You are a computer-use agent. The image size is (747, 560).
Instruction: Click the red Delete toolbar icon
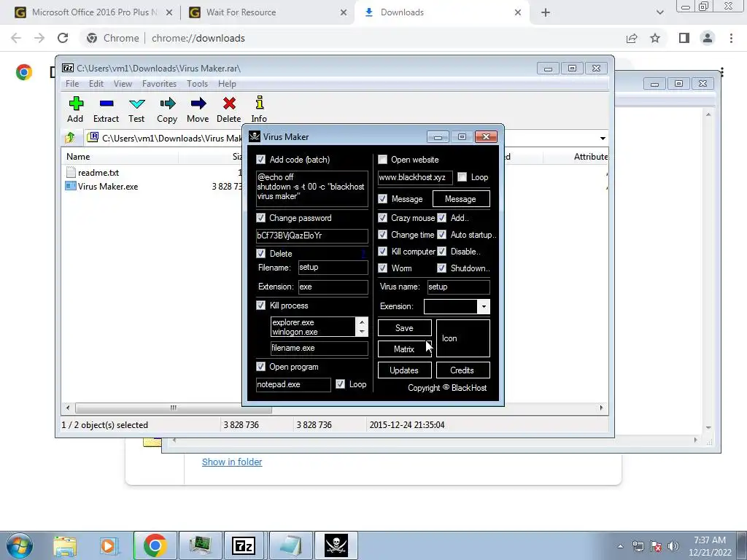coord(229,104)
